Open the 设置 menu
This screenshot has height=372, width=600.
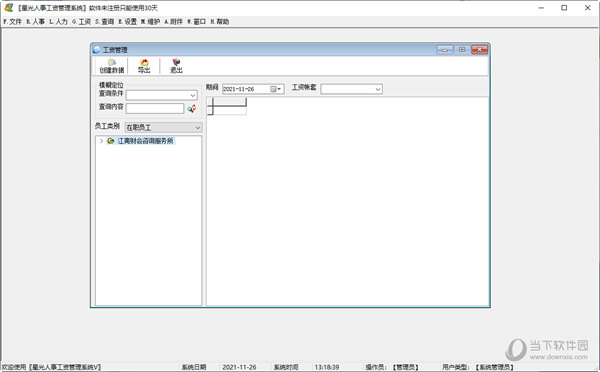click(x=127, y=22)
